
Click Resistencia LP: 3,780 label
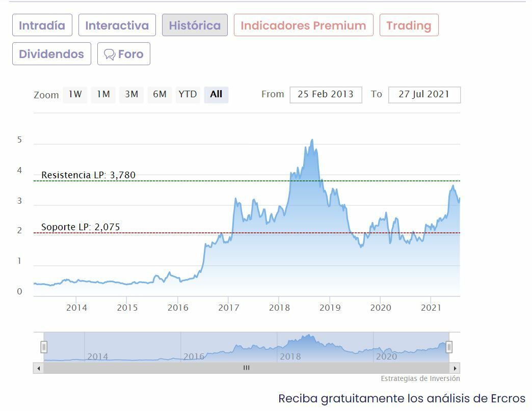(x=88, y=175)
